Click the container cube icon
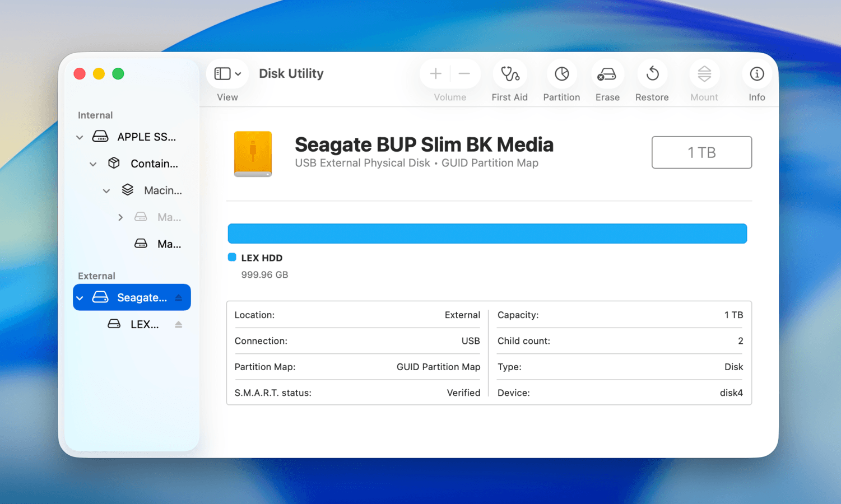 click(114, 163)
